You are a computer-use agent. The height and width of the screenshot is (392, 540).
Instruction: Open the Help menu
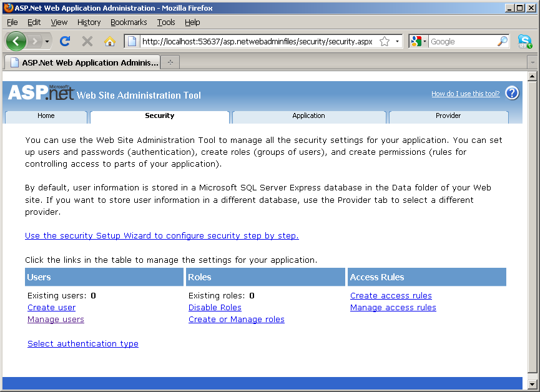192,22
